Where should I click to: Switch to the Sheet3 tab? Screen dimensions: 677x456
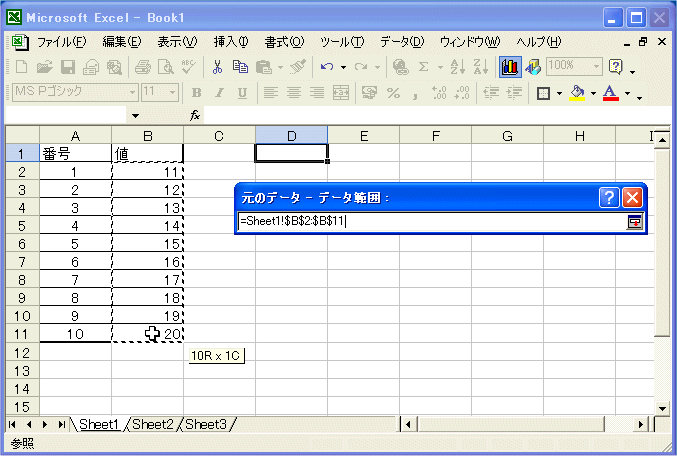(x=206, y=424)
